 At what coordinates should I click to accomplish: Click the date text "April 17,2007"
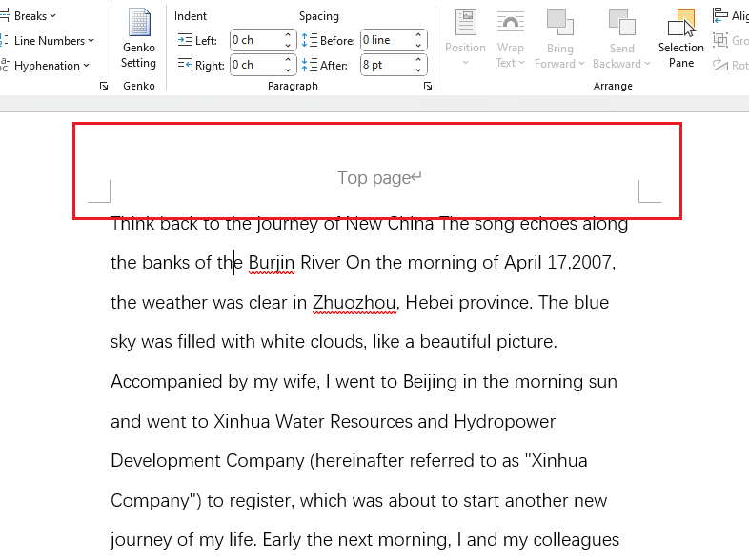point(557,263)
